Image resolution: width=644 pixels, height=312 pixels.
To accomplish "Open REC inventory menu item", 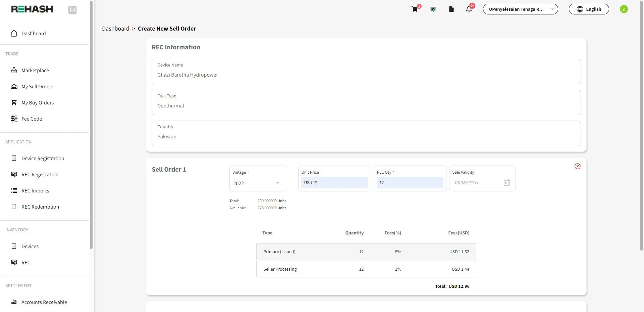I will [x=26, y=262].
